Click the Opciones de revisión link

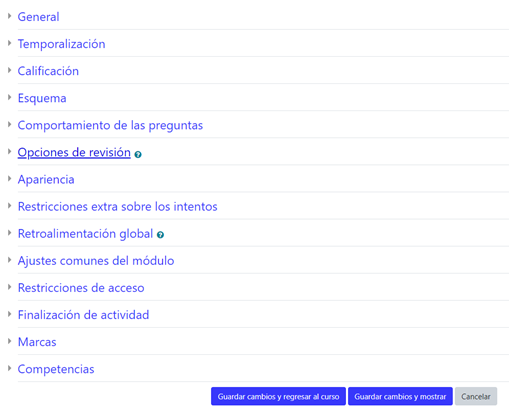[x=74, y=153]
